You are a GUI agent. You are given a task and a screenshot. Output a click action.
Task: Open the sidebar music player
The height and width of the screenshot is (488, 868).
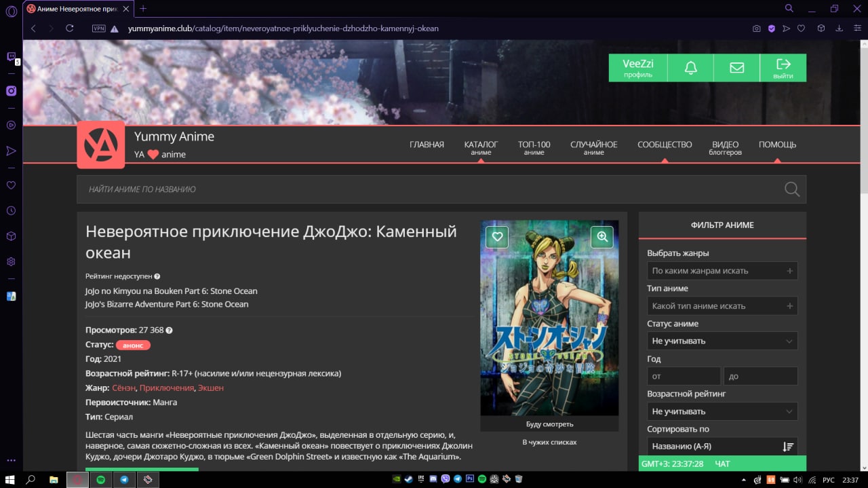[x=11, y=125]
